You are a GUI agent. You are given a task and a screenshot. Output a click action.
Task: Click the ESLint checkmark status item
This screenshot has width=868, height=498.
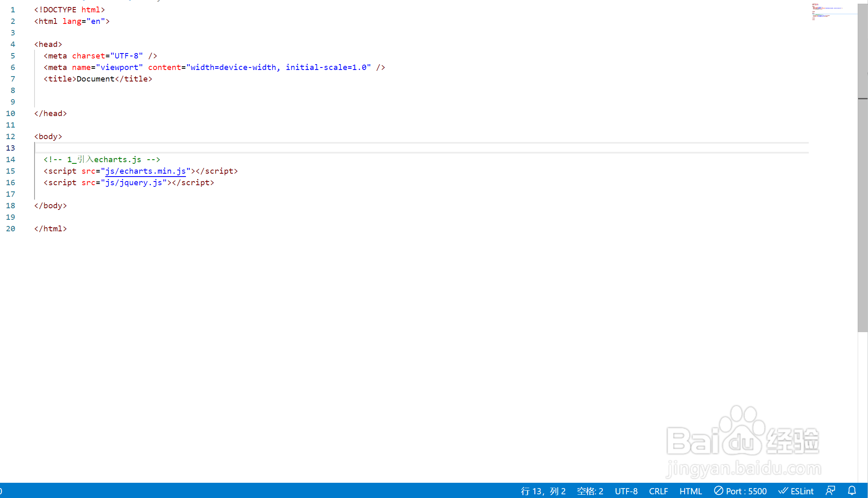pyautogui.click(x=796, y=491)
